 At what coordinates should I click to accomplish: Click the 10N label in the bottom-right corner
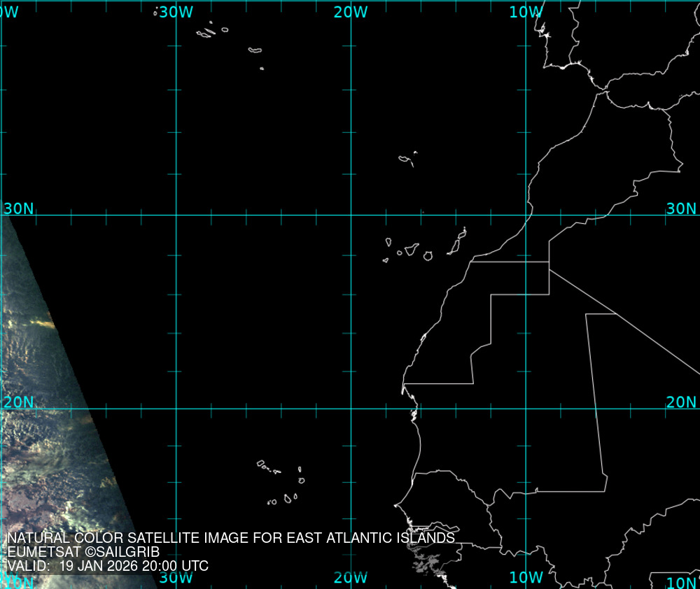point(680,583)
